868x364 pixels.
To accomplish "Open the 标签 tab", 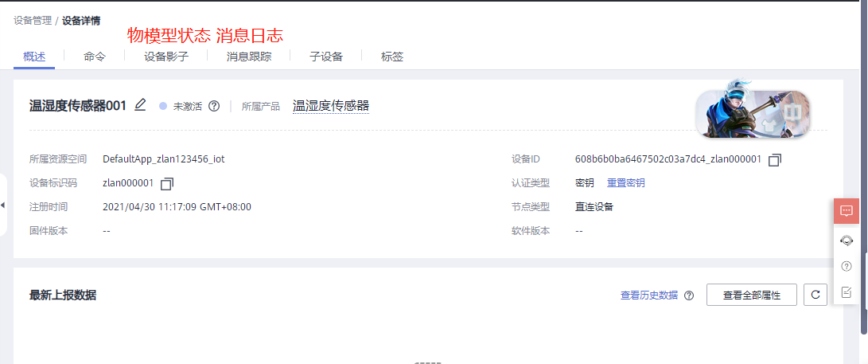I will click(392, 57).
